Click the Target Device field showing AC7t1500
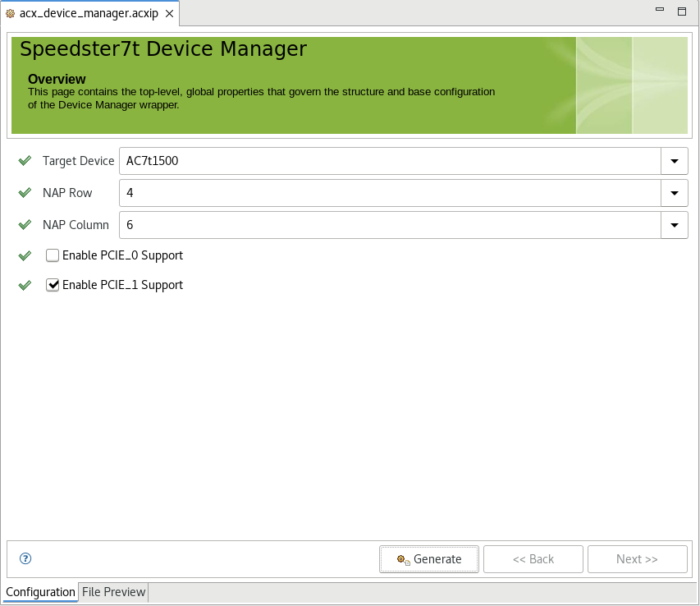This screenshot has height=606, width=700. point(390,161)
